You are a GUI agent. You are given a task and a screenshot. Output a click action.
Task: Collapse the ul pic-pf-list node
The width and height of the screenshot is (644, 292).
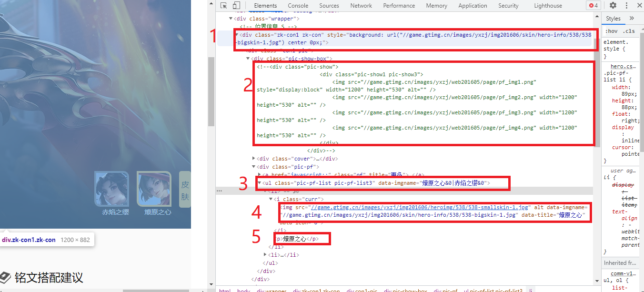[260, 183]
